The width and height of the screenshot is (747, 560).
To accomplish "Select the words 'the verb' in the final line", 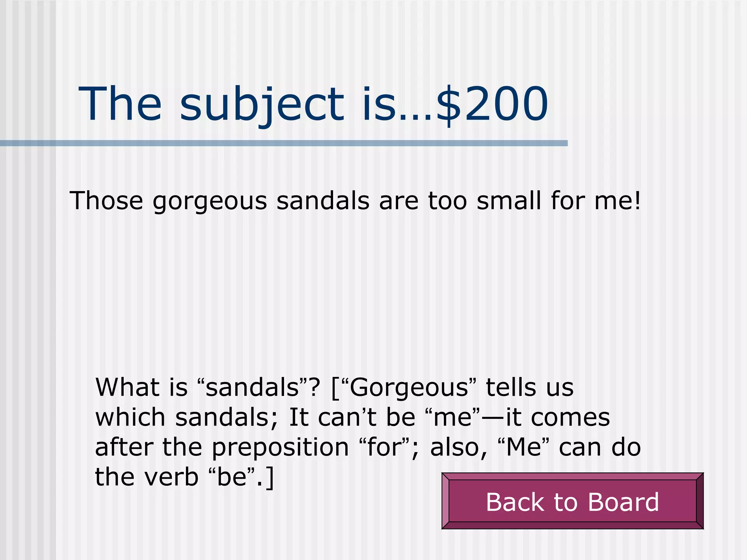I will coord(147,477).
